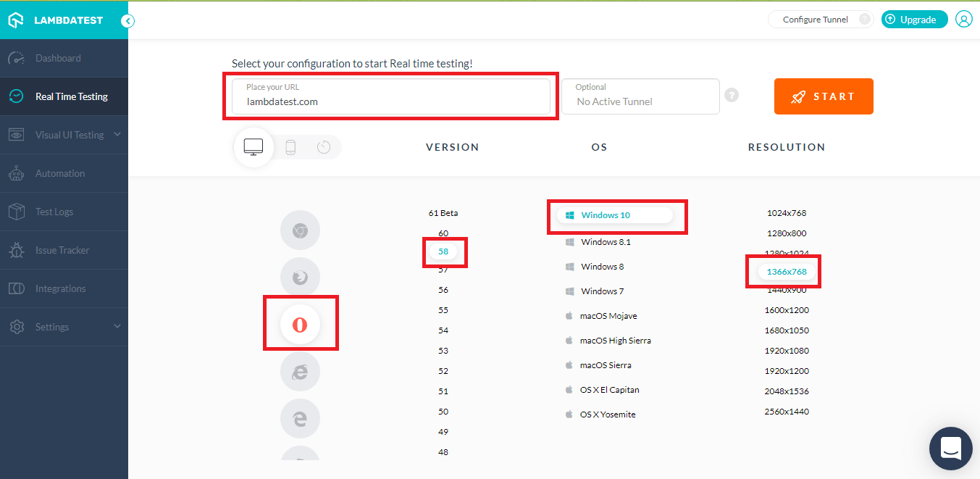
Task: Select the Firefox browser icon
Action: [x=299, y=277]
